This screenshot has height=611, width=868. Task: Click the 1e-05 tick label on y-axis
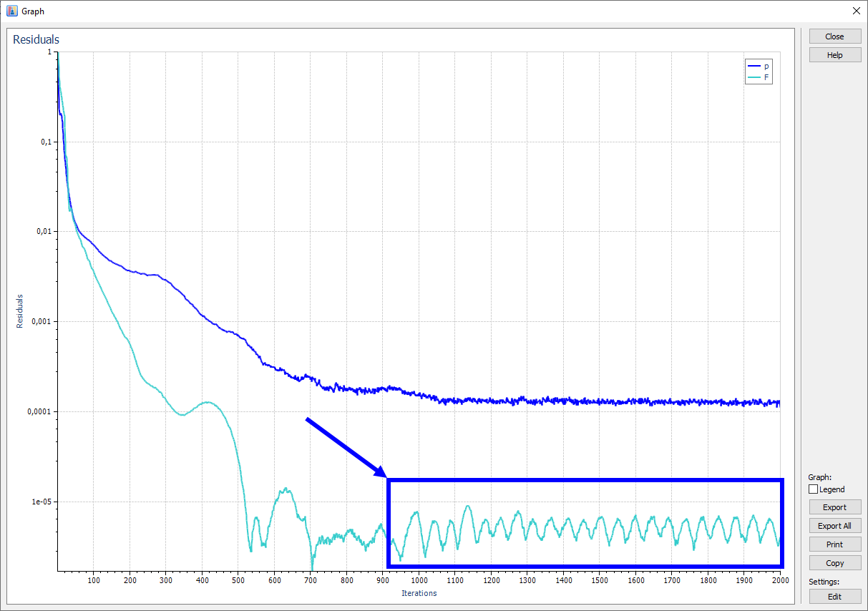pyautogui.click(x=40, y=503)
